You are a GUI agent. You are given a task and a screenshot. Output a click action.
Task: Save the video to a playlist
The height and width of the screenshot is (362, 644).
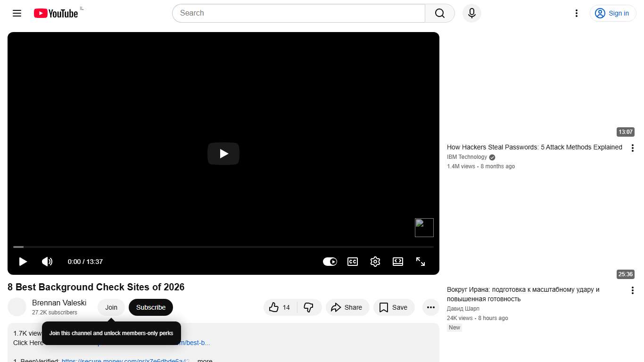394,307
